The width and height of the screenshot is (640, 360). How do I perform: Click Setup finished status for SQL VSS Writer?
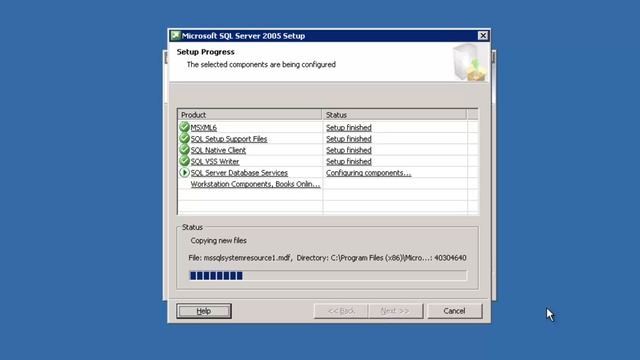[349, 162]
